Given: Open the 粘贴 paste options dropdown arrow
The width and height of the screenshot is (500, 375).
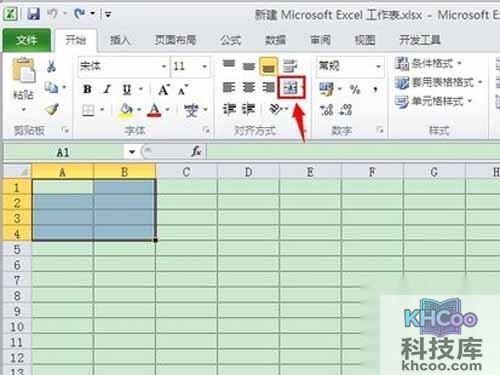Looking at the screenshot, I should click(23, 109).
